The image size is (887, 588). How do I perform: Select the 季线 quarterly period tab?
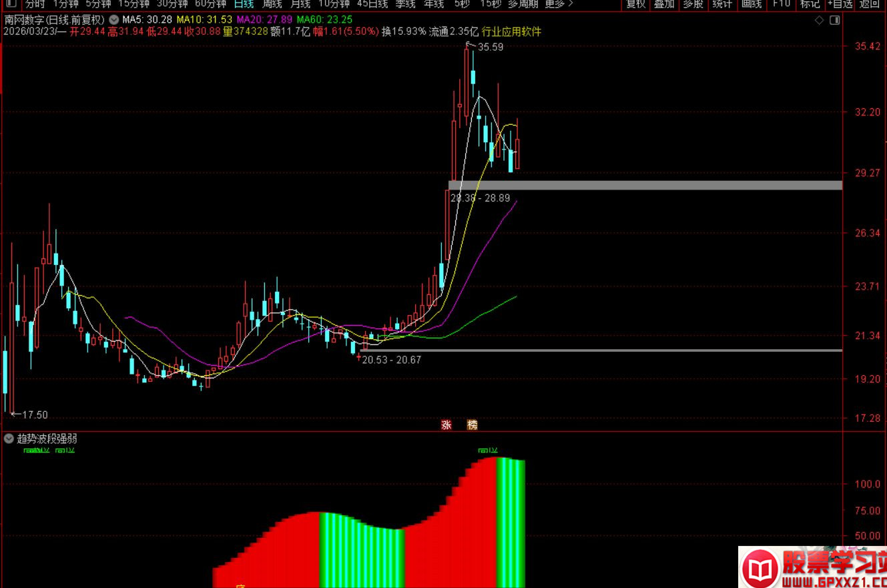[405, 4]
